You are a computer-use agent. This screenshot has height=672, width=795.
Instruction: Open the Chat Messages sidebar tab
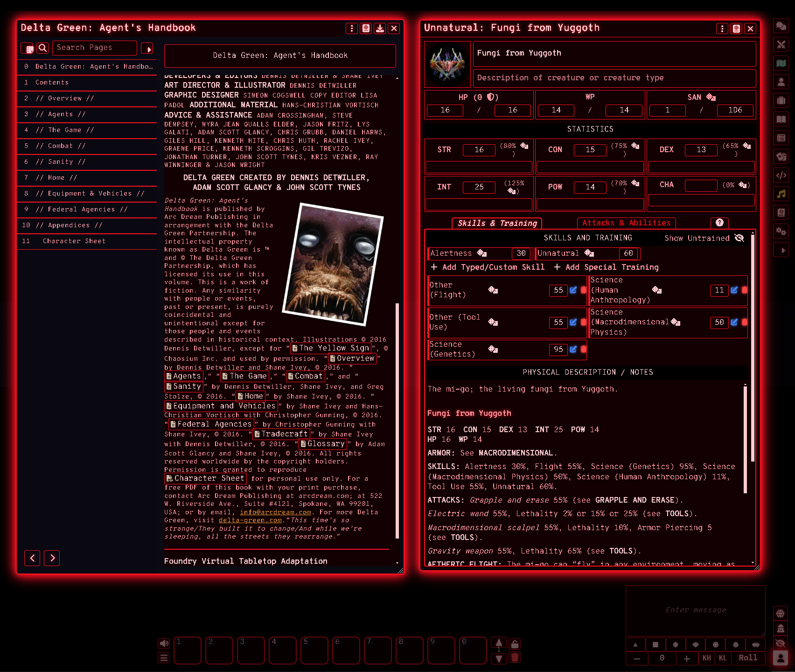pos(781,26)
